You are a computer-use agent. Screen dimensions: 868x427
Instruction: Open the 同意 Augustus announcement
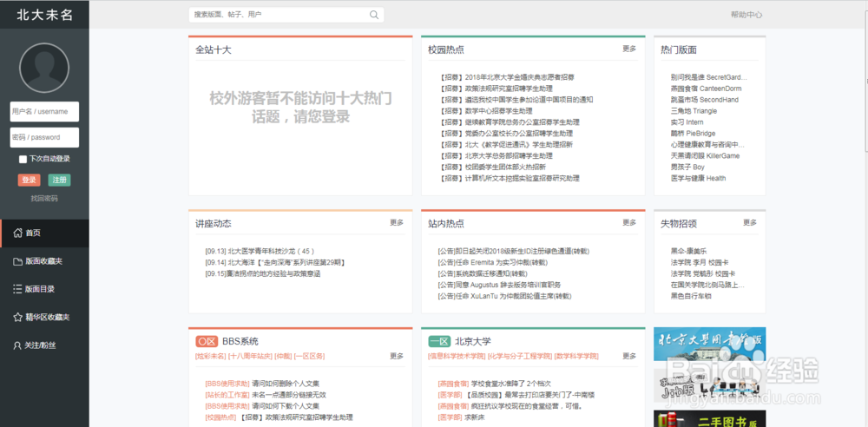click(x=499, y=286)
